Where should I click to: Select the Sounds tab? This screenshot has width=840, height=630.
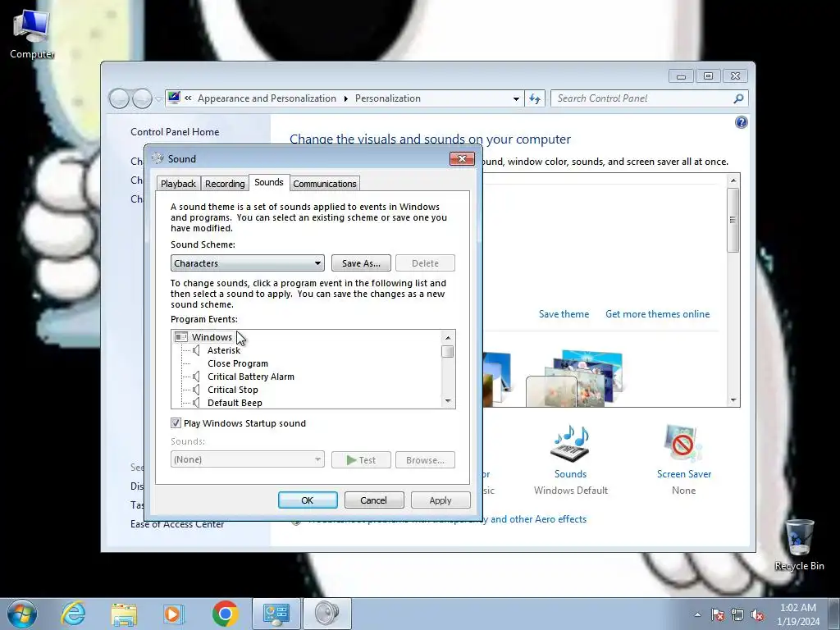[269, 182]
